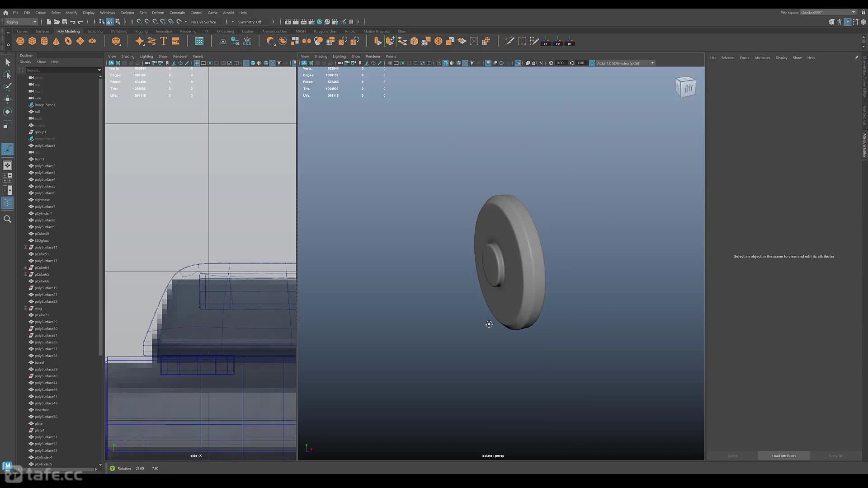Select the Rotate tool in toolbox
The width and height of the screenshot is (868, 488).
(8, 112)
